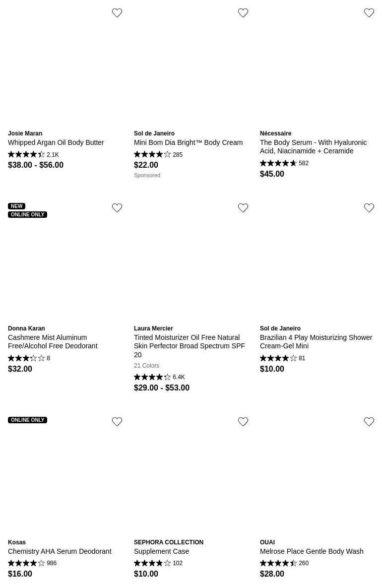This screenshot has height=588, width=382.
Task: Heart the OUAI Melrose Place Body Wash
Action: coord(369,422)
